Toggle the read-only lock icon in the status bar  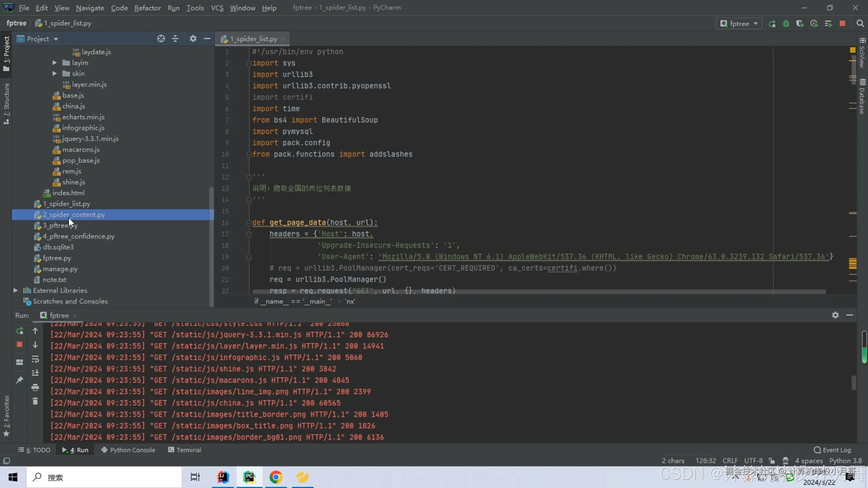pyautogui.click(x=772, y=461)
